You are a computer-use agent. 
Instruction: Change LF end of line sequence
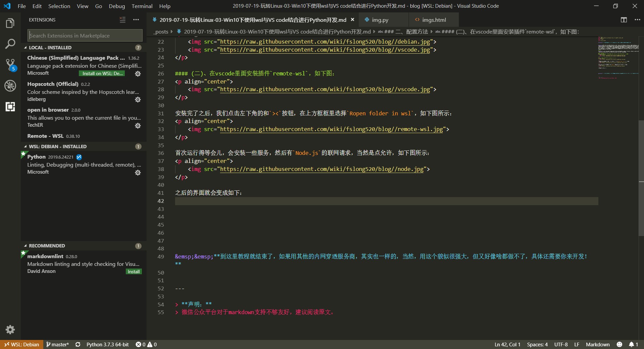click(577, 344)
